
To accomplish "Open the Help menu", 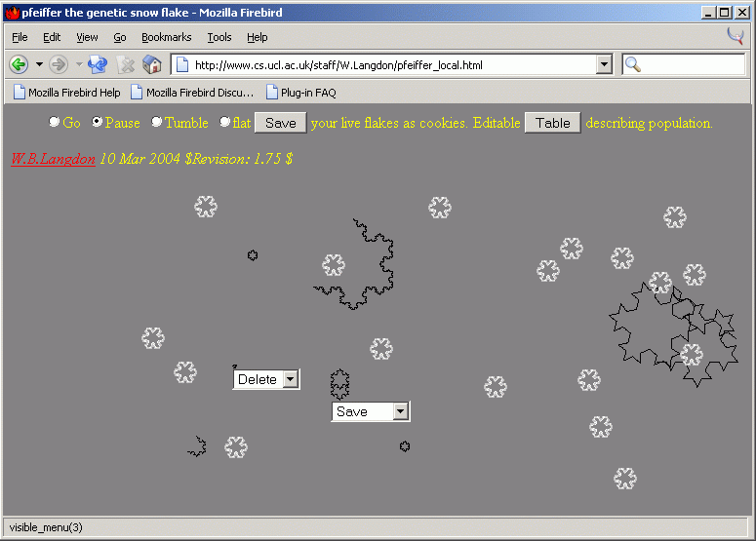I will (x=257, y=37).
